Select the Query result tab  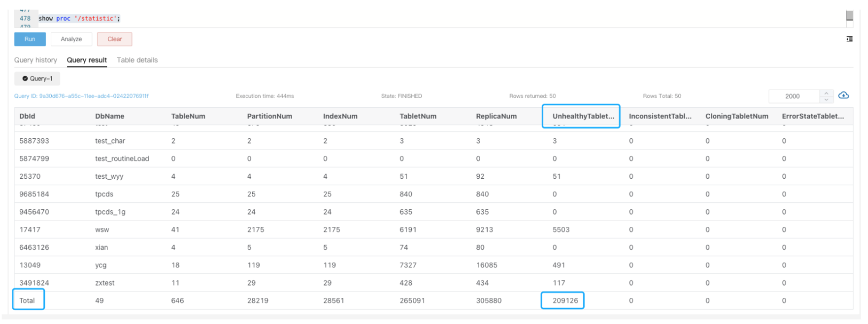(x=87, y=60)
